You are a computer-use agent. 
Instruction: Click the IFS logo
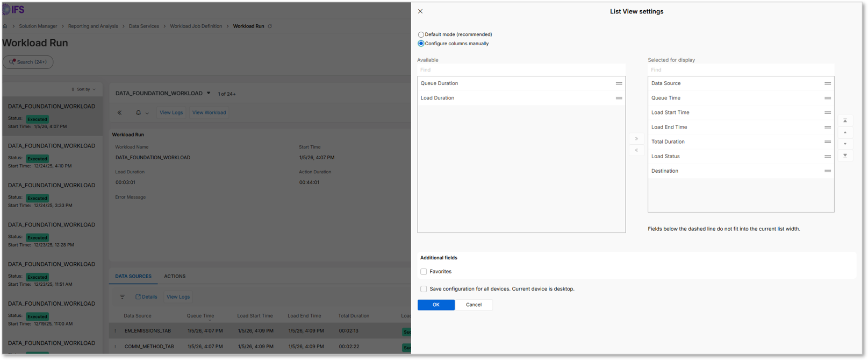(x=13, y=10)
